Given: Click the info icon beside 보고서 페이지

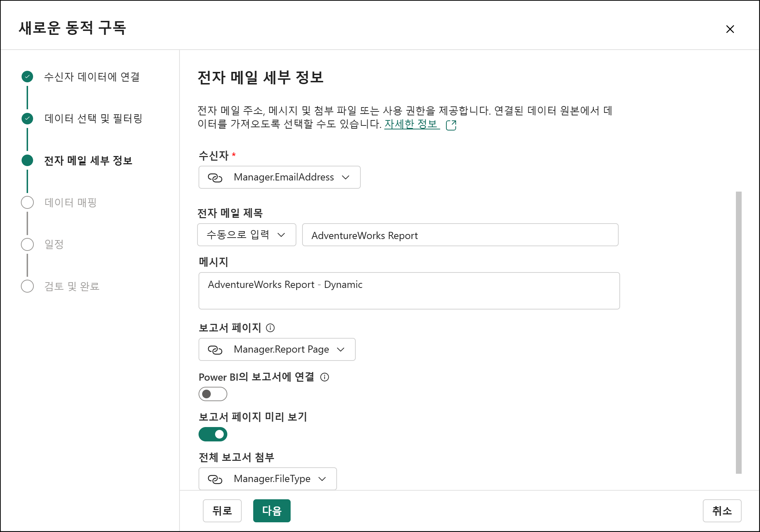Looking at the screenshot, I should click(x=270, y=328).
